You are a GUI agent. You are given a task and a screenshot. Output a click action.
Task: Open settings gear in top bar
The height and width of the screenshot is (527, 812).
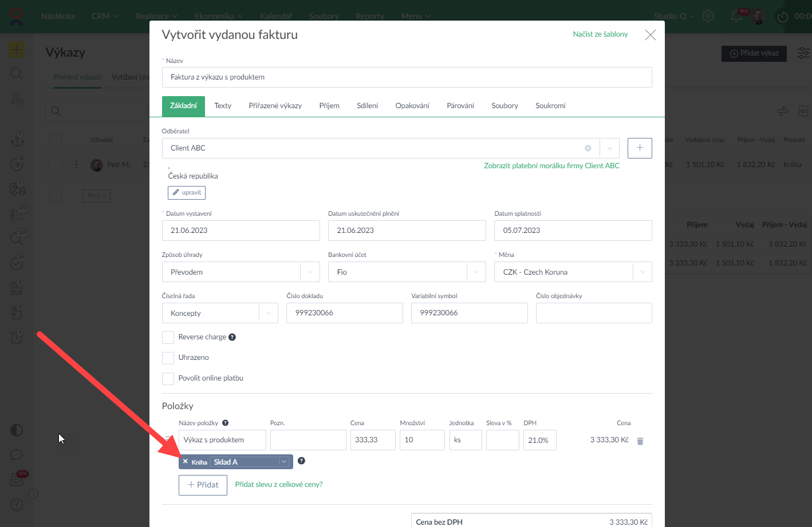point(708,16)
